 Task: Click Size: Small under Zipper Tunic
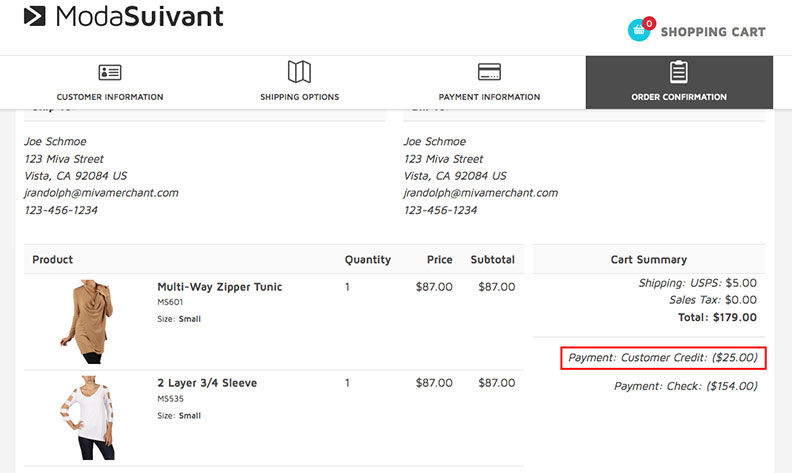tap(179, 319)
